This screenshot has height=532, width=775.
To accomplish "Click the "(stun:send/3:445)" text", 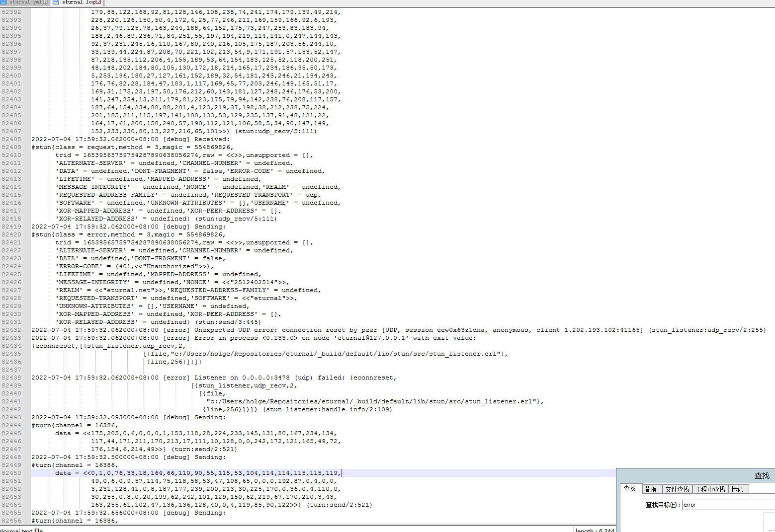I will (x=228, y=322).
